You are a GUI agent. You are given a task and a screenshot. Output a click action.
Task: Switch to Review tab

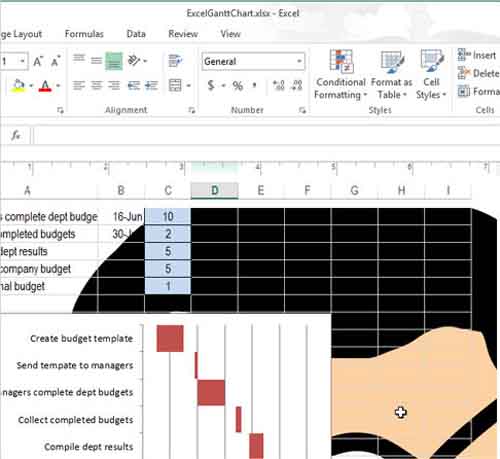point(183,34)
